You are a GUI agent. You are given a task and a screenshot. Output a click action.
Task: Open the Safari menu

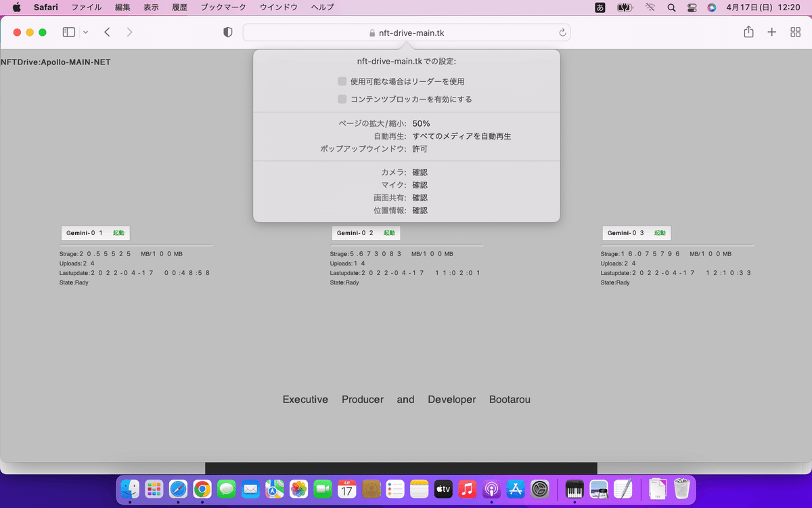coord(46,7)
